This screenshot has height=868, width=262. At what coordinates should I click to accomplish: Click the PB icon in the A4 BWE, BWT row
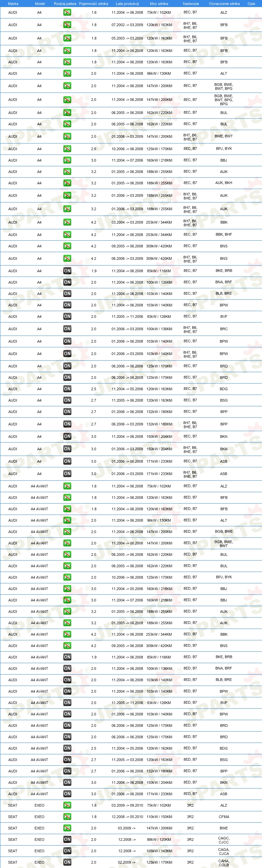click(67, 136)
